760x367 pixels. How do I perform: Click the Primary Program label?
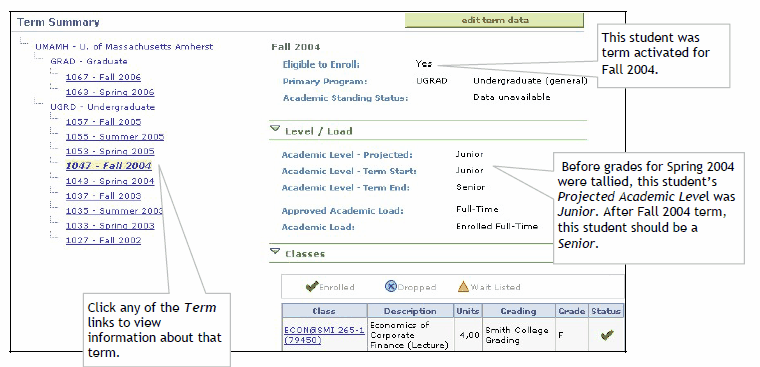pyautogui.click(x=325, y=81)
